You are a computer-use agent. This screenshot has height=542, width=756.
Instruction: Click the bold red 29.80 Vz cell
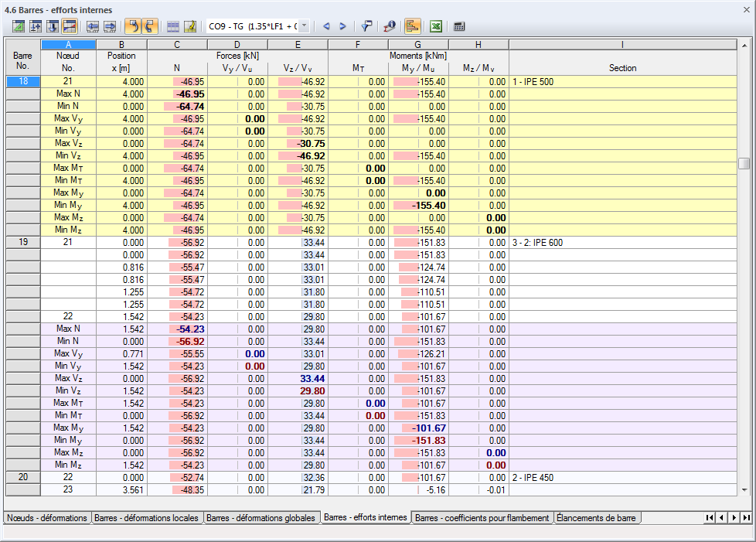coord(298,391)
